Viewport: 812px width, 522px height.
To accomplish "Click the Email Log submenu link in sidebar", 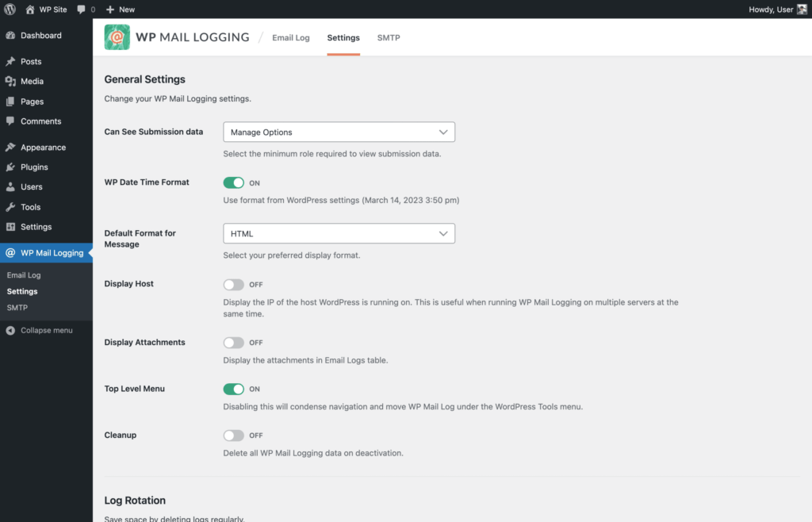I will (24, 274).
